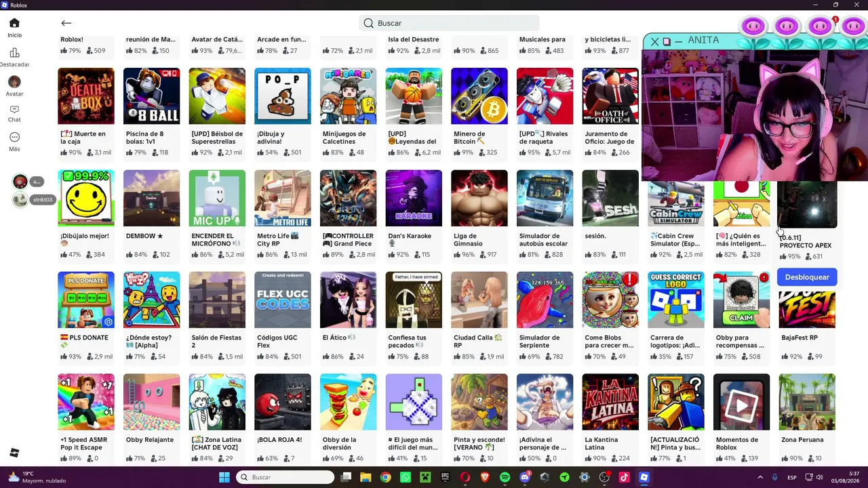Go to Inicio in the Roblox sidebar

[x=14, y=27]
